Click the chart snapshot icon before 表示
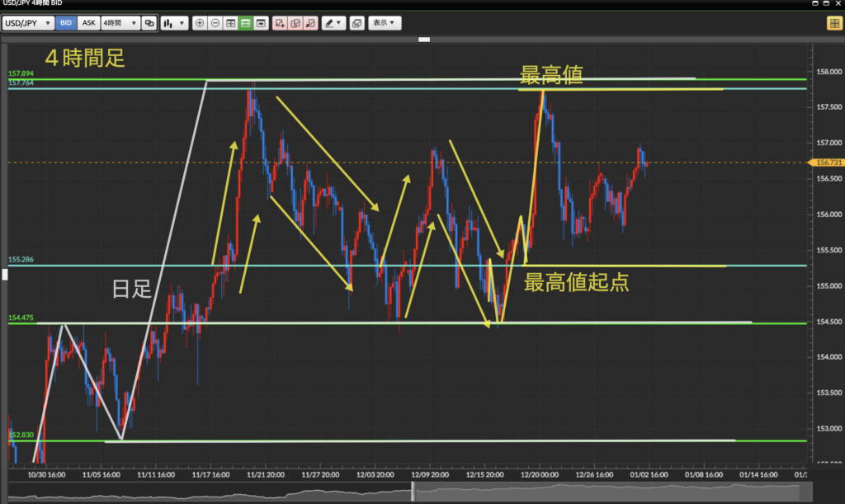Image resolution: width=845 pixels, height=504 pixels. pyautogui.click(x=356, y=23)
